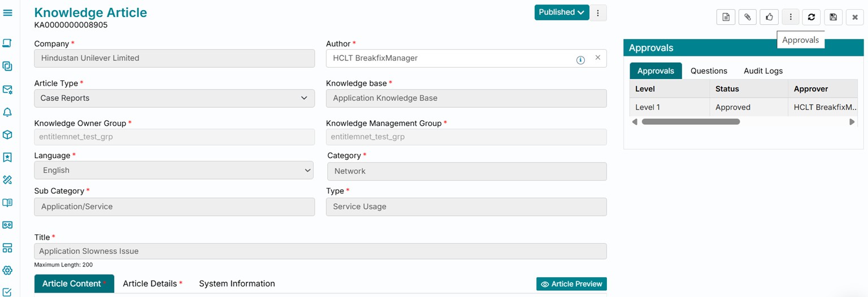This screenshot has width=868, height=297.
Task: Click the Article Preview button
Action: tap(571, 284)
